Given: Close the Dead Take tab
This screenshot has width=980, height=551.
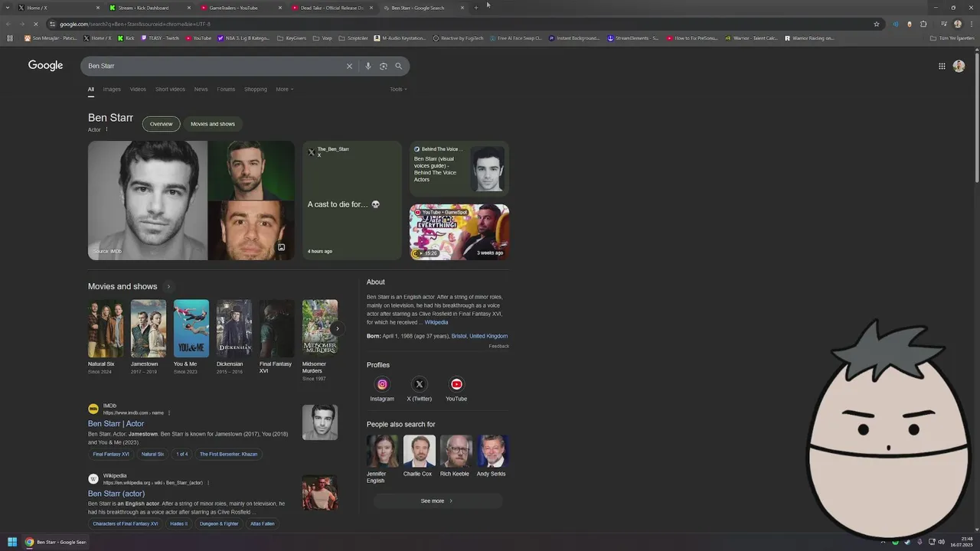Looking at the screenshot, I should (371, 8).
